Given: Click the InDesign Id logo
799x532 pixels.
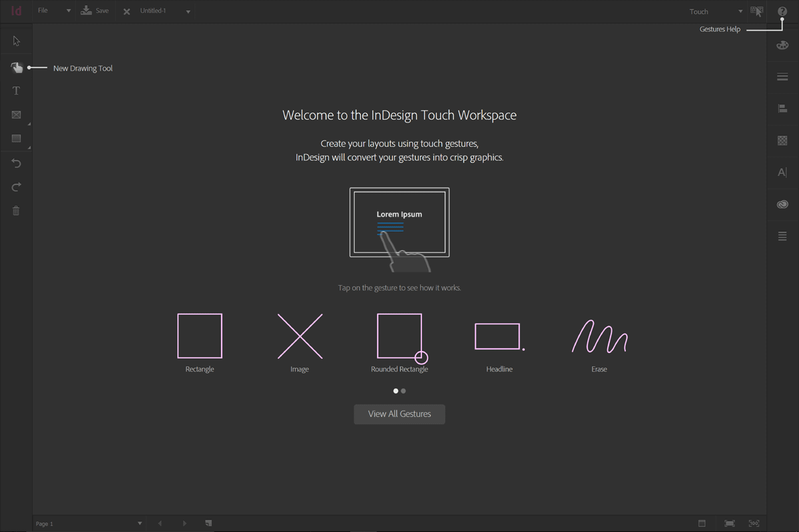Looking at the screenshot, I should (16, 11).
